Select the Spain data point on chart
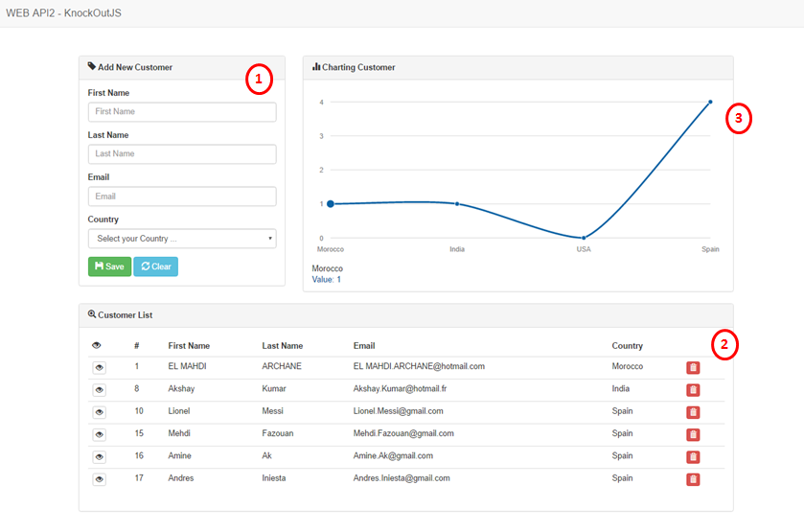 710,102
